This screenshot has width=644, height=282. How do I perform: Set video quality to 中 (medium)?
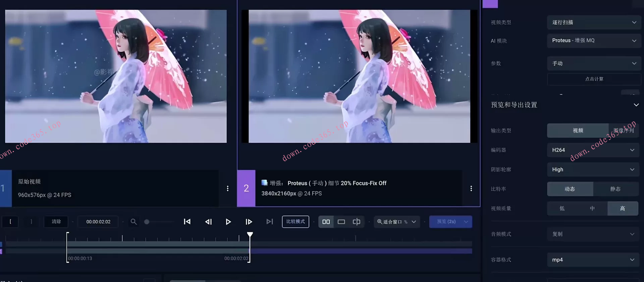[x=592, y=208]
